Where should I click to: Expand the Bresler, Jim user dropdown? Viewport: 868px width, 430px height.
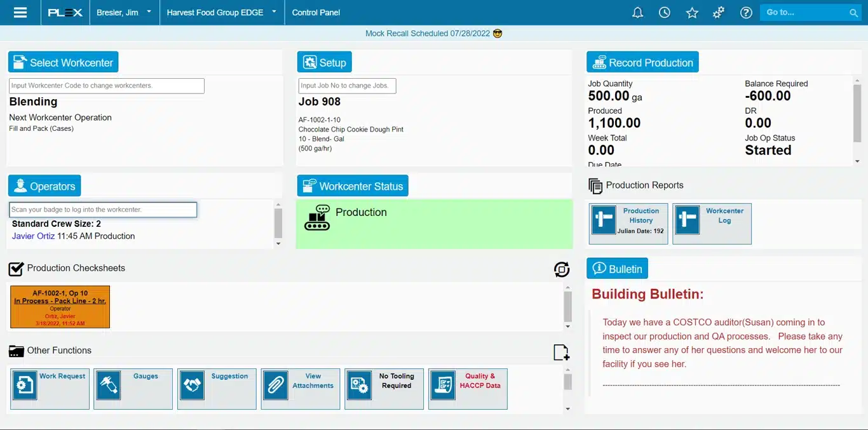[x=125, y=12]
